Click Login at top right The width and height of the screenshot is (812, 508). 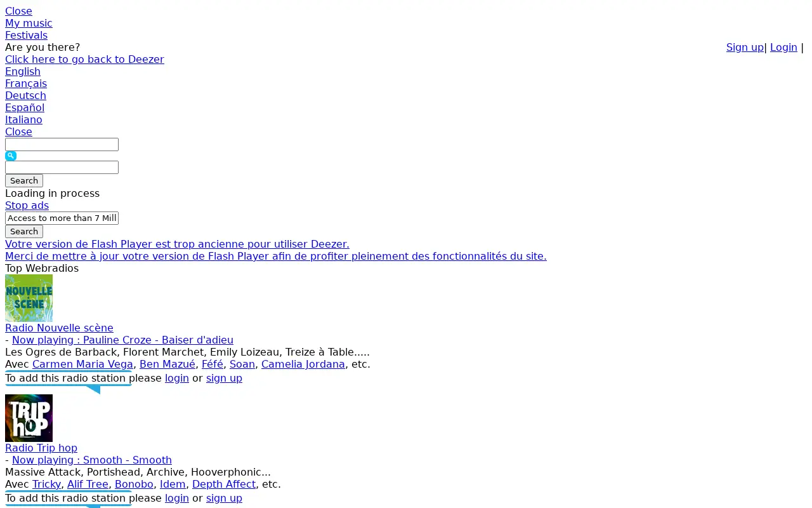point(783,47)
